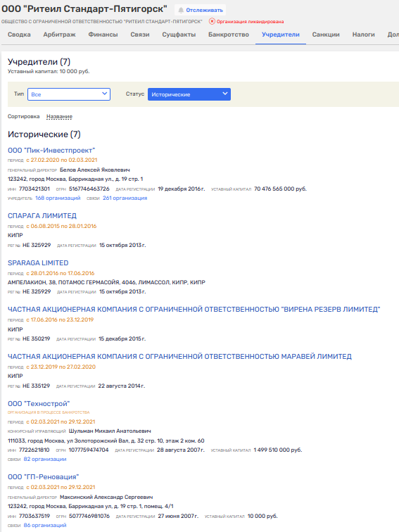This screenshot has width=399, height=532.
Task: Click the bell icon next to Отслеживать
Action: (181, 10)
